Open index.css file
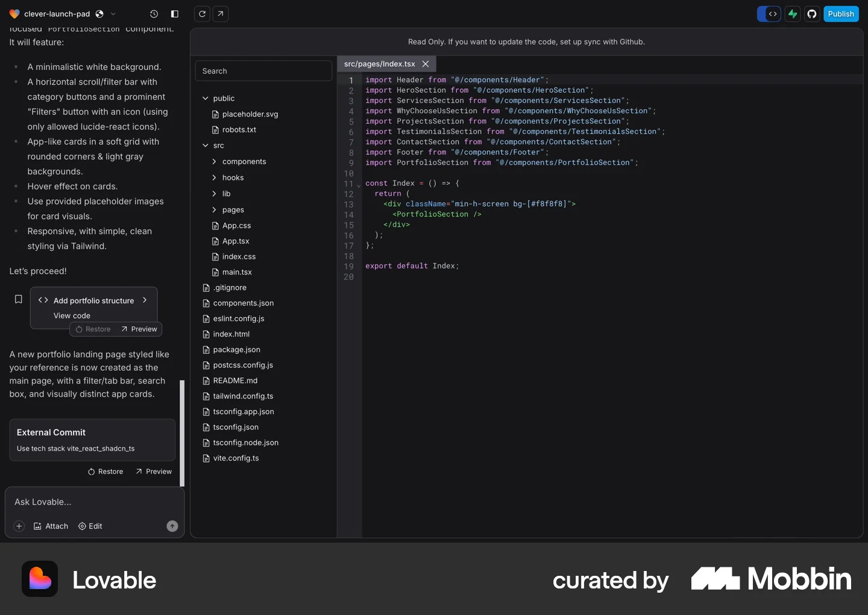The image size is (868, 615). pyautogui.click(x=234, y=257)
